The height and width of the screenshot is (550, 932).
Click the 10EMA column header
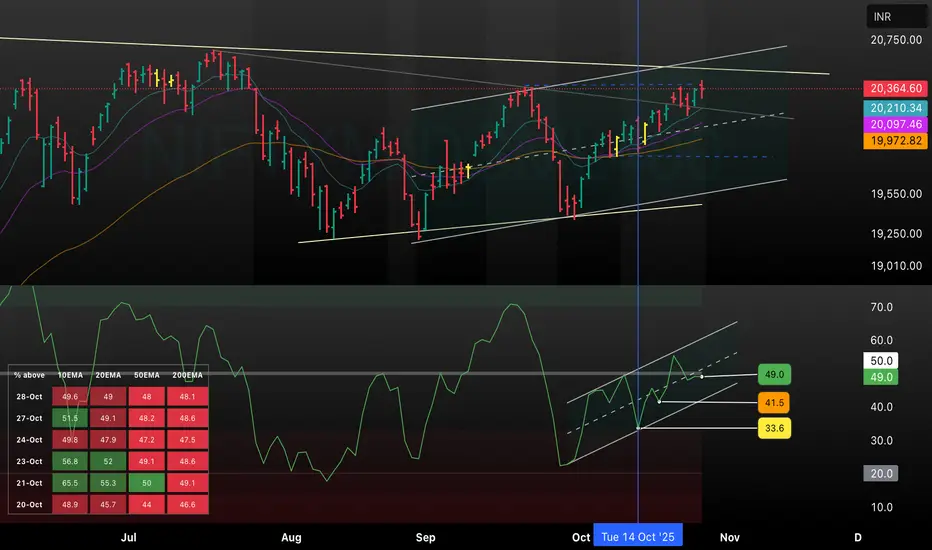point(70,375)
